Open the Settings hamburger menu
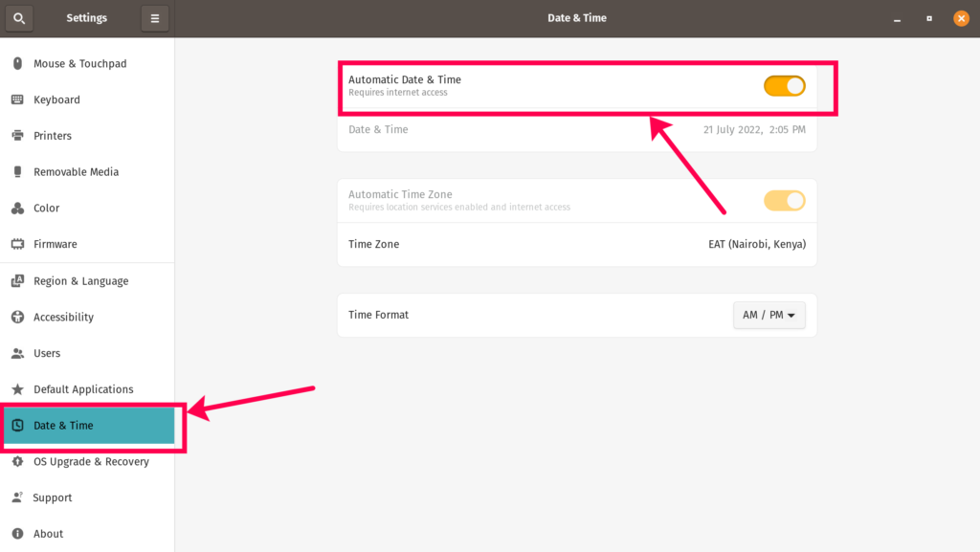 coord(154,18)
